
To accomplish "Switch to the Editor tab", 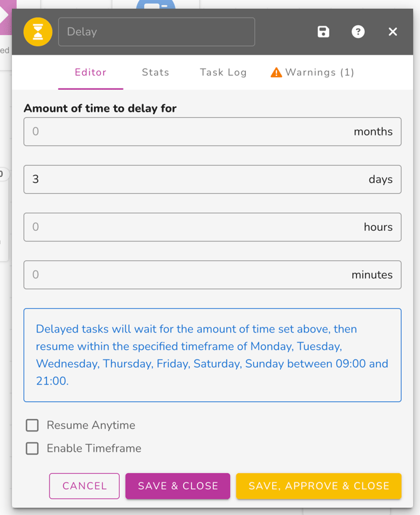I will [90, 73].
